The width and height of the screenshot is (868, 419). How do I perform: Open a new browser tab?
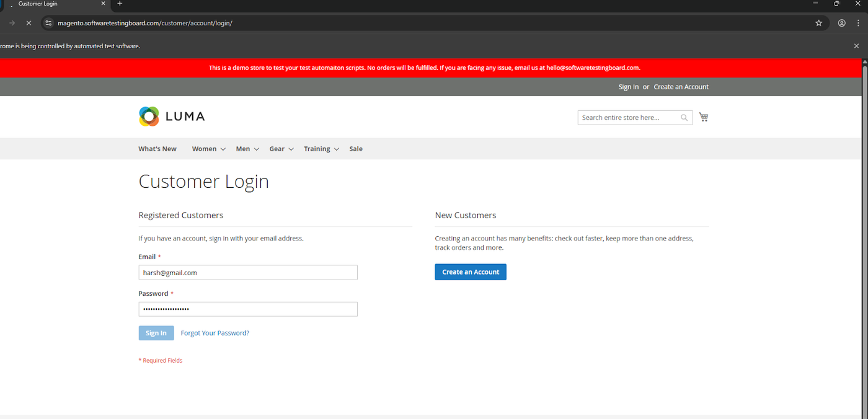pos(120,4)
